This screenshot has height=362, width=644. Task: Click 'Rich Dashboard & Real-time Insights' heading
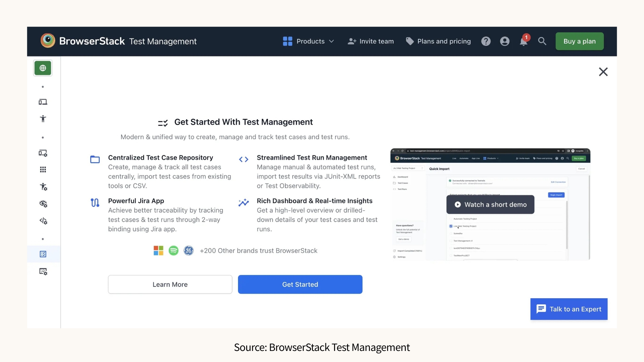click(x=315, y=201)
